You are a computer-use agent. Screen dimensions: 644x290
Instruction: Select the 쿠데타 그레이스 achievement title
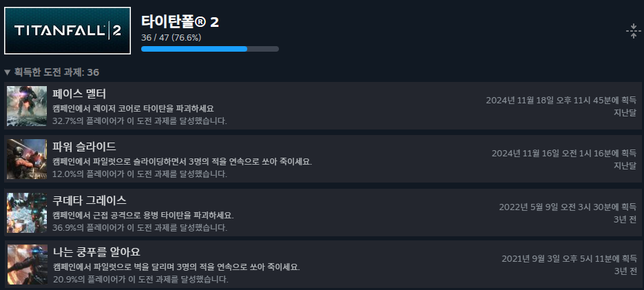click(x=90, y=200)
